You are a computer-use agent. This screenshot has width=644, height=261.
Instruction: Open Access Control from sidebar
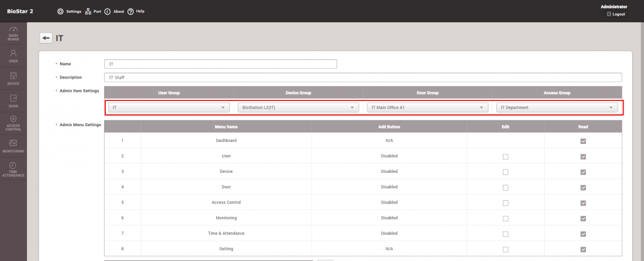tap(13, 123)
